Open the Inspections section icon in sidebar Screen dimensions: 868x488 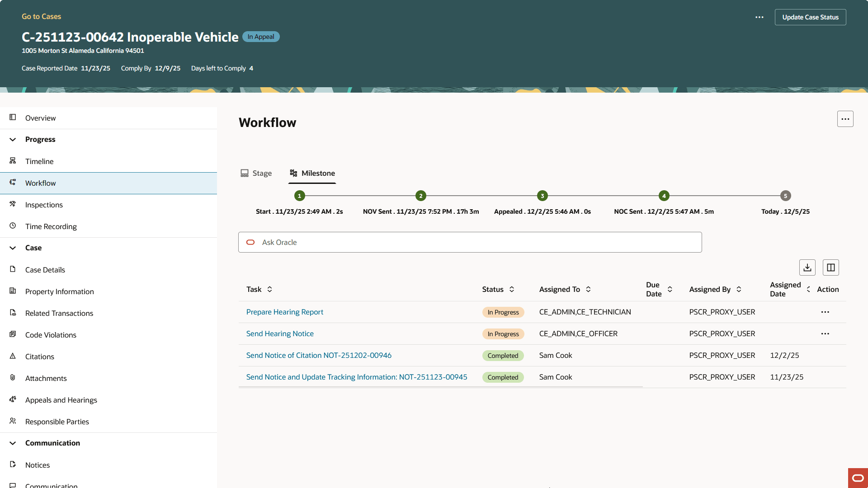pyautogui.click(x=13, y=204)
